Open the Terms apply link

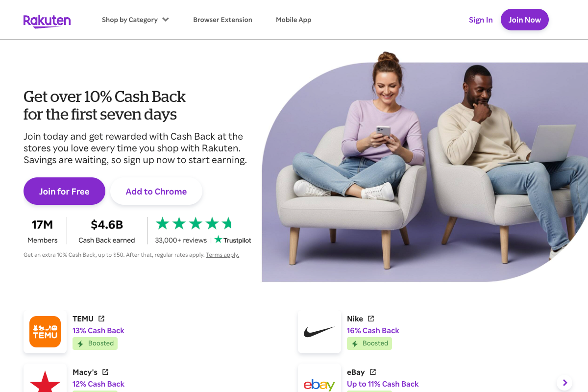point(222,255)
